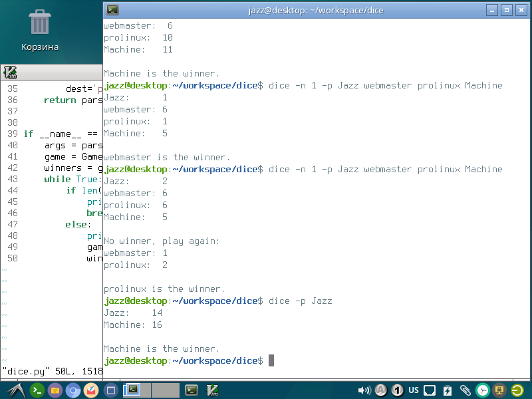
Task: Click 'return' on line 36 in gVim
Action: click(x=60, y=100)
